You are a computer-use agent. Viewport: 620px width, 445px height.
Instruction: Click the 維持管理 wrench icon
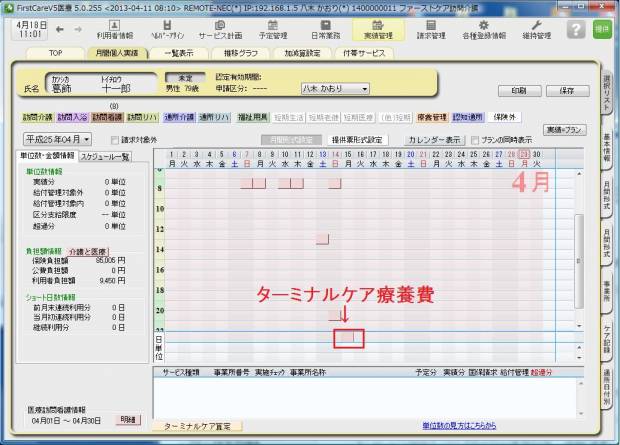tap(537, 28)
